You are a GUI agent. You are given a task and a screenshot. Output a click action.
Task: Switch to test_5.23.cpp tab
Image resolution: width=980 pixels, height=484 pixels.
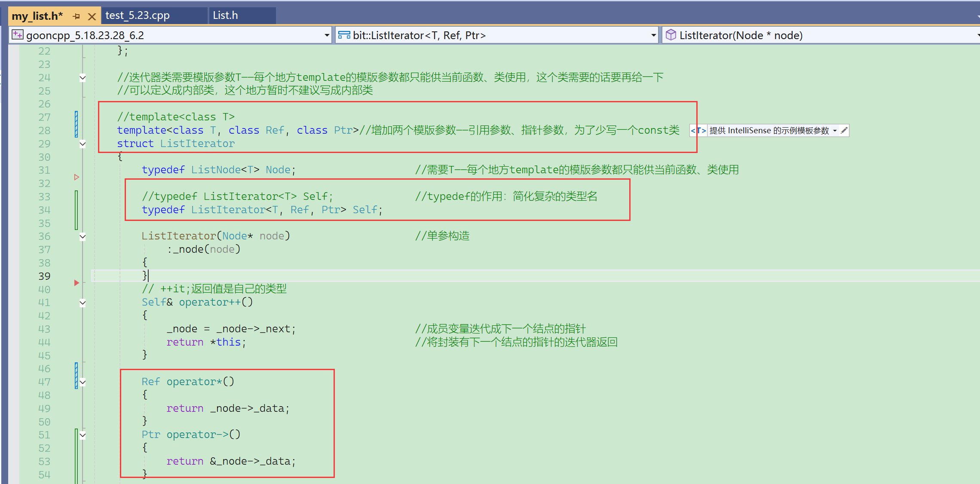(138, 15)
